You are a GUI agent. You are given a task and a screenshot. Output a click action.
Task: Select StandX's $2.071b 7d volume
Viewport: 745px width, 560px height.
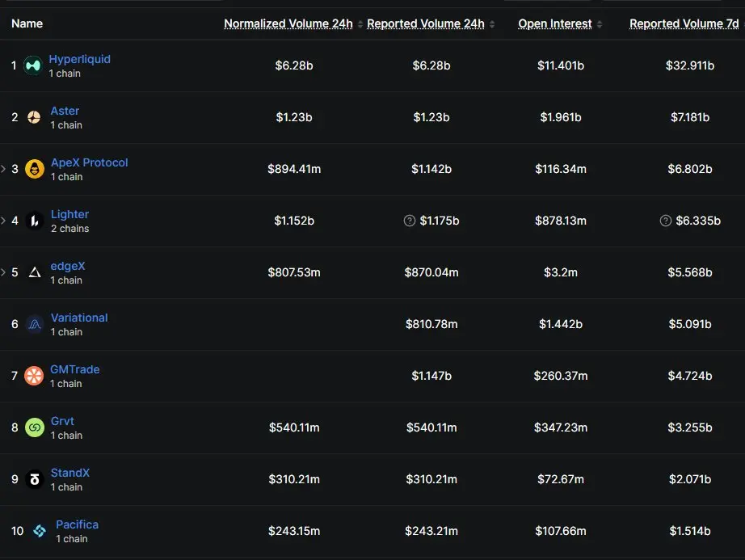coord(690,480)
